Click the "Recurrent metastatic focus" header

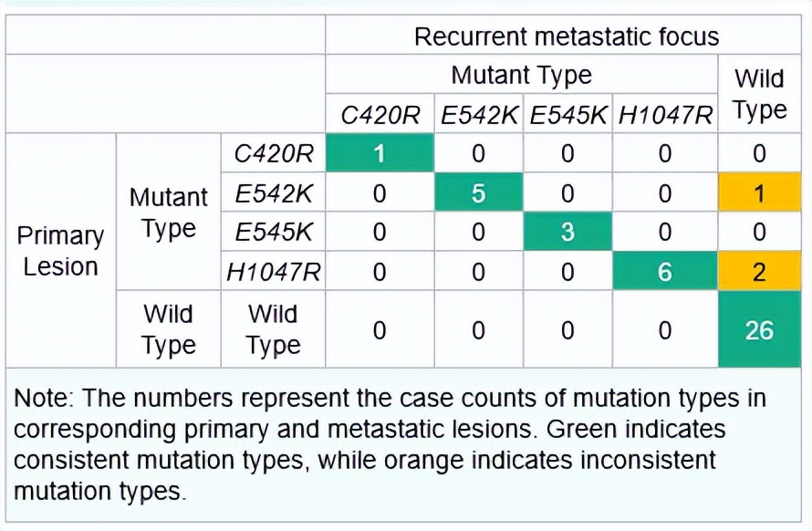pos(566,36)
